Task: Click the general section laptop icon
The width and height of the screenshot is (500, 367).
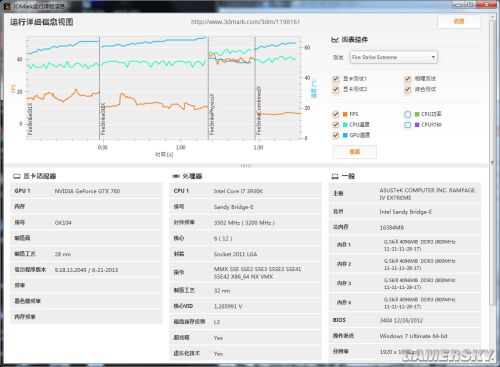Action: [335, 176]
